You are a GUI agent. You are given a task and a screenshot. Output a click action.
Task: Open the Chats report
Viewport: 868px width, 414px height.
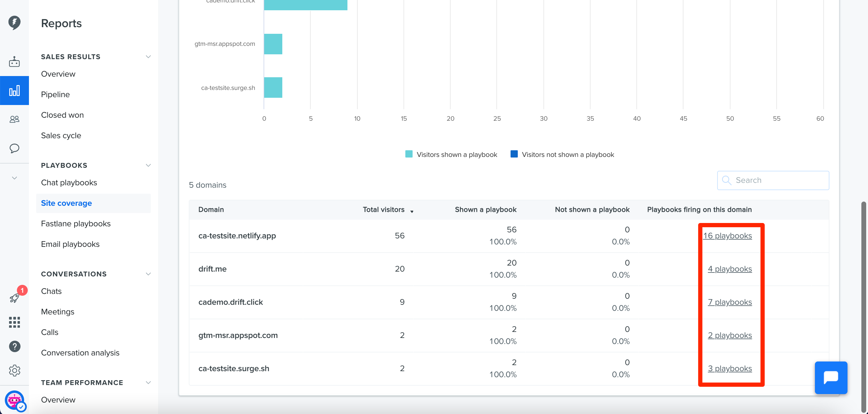point(51,291)
